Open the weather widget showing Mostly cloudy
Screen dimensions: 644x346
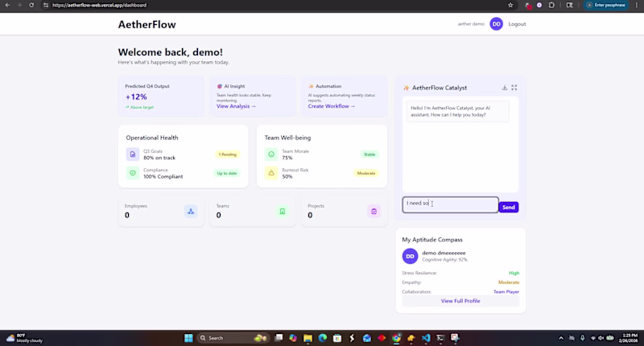pos(25,338)
